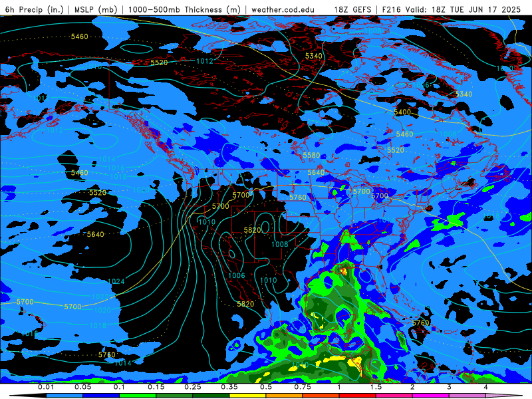Pick the yellow swatch in precipitation legend
532x399 pixels.
coord(247,396)
